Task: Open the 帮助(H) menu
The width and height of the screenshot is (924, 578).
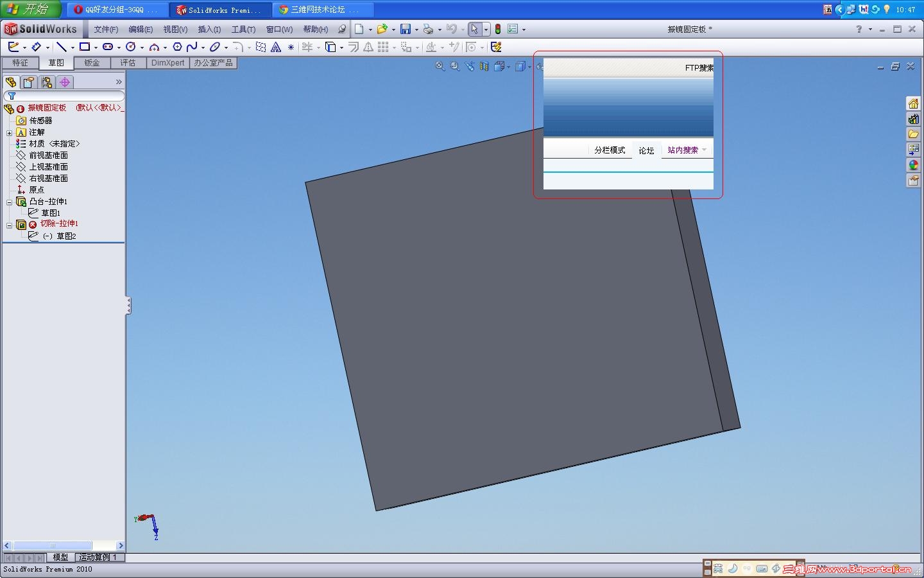Action: click(315, 30)
